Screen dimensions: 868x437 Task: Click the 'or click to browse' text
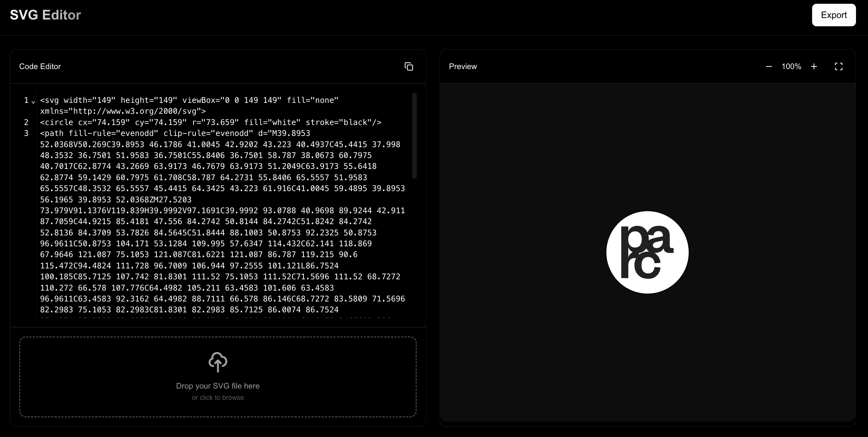click(x=218, y=398)
